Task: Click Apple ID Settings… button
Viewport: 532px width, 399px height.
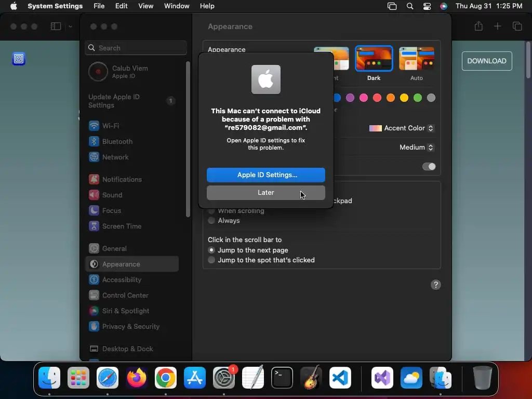Action: pyautogui.click(x=265, y=175)
